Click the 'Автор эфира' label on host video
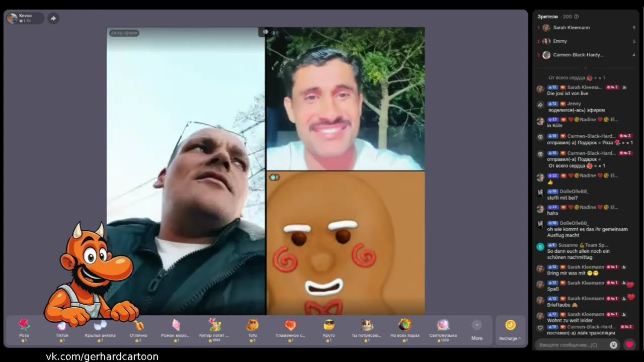The height and width of the screenshot is (362, 644). [x=124, y=33]
